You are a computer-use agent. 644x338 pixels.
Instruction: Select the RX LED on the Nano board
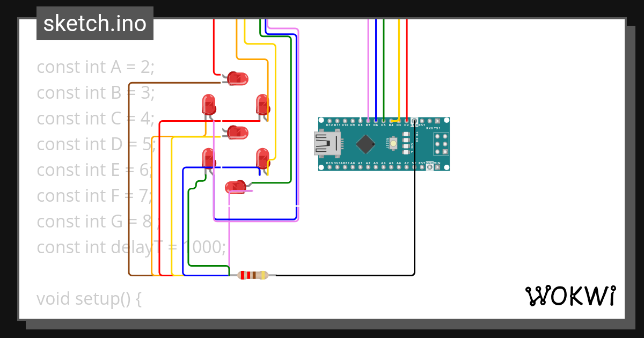click(x=405, y=140)
